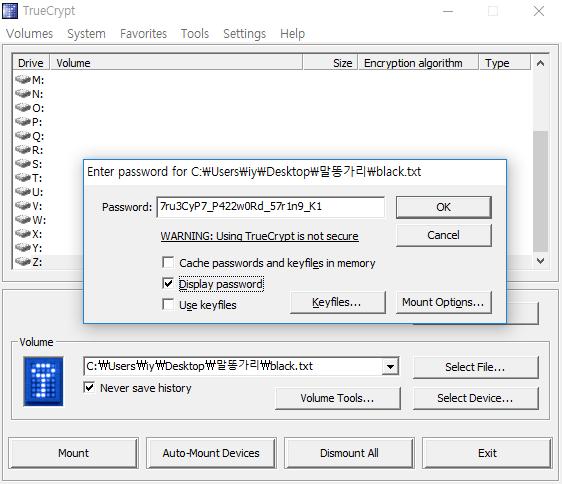The image size is (562, 484).
Task: Select the P: drive icon
Action: tap(23, 122)
